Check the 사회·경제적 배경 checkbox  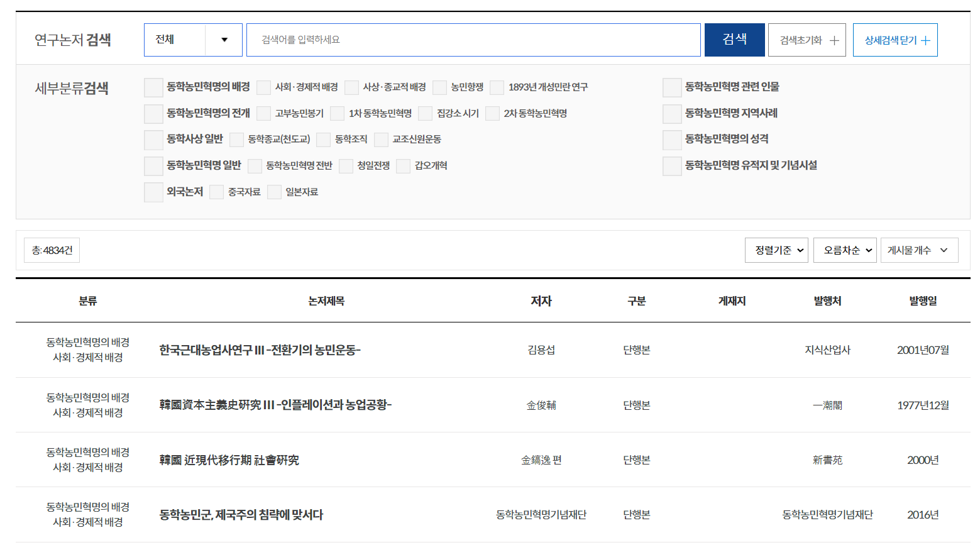(x=264, y=87)
